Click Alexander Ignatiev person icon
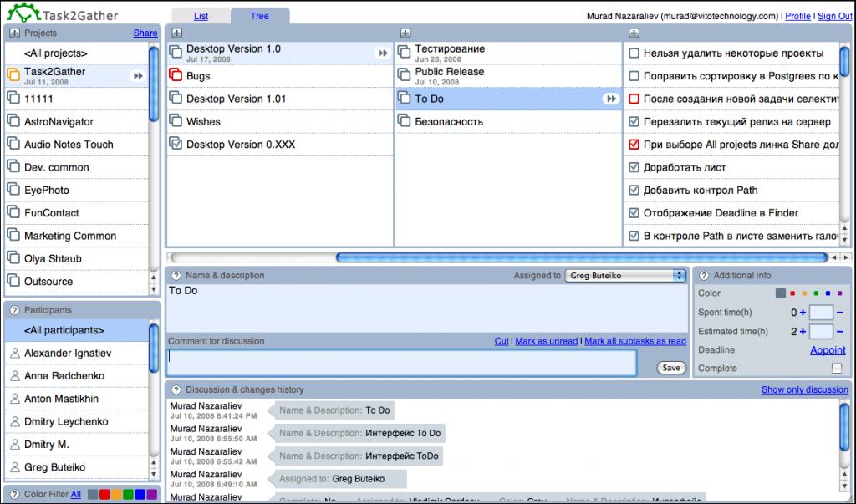Viewport: 856px width, 504px height. coord(15,354)
